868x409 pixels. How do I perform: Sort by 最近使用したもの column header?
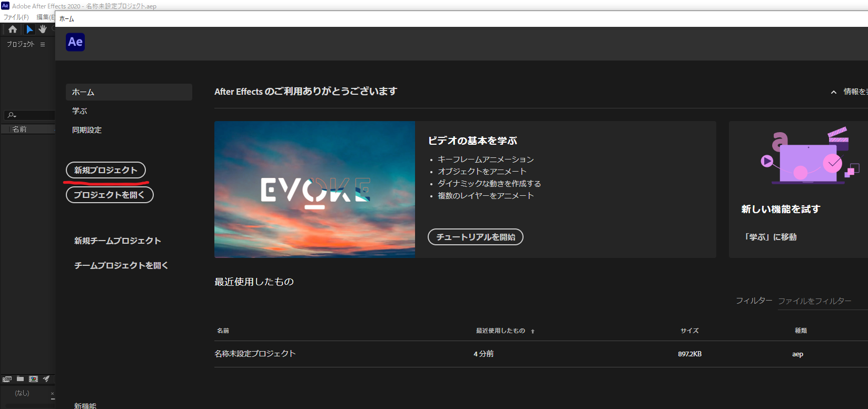point(501,331)
